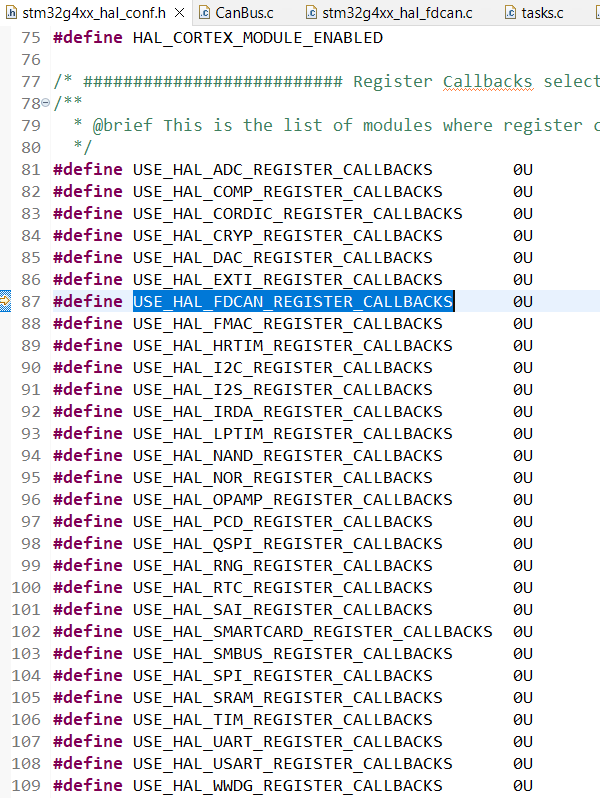
Task: Click USE_HAL_NAND_REGISTER_CALLBACKS macro name
Action: pyautogui.click(x=288, y=456)
